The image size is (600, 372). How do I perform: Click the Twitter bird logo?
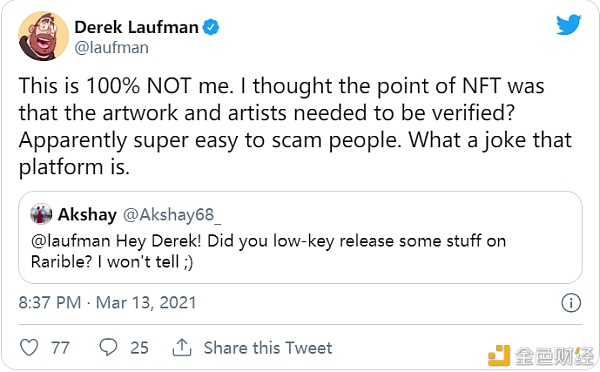click(x=569, y=24)
